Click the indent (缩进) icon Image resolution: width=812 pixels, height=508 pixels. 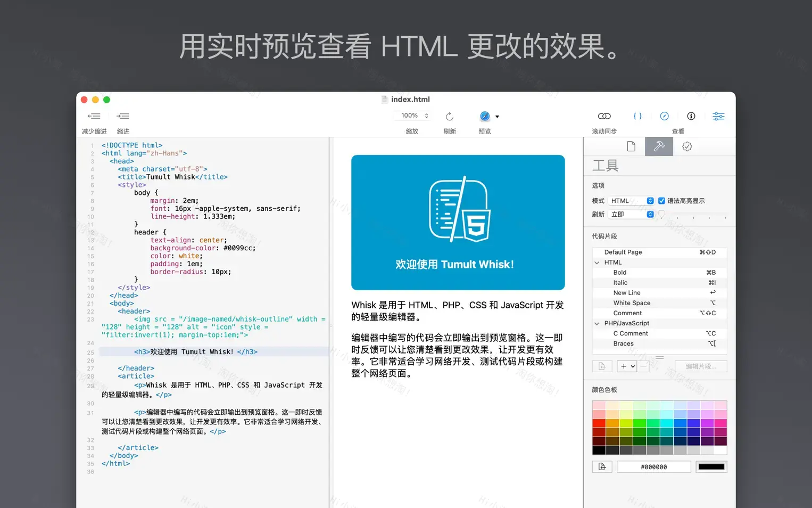pos(123,116)
